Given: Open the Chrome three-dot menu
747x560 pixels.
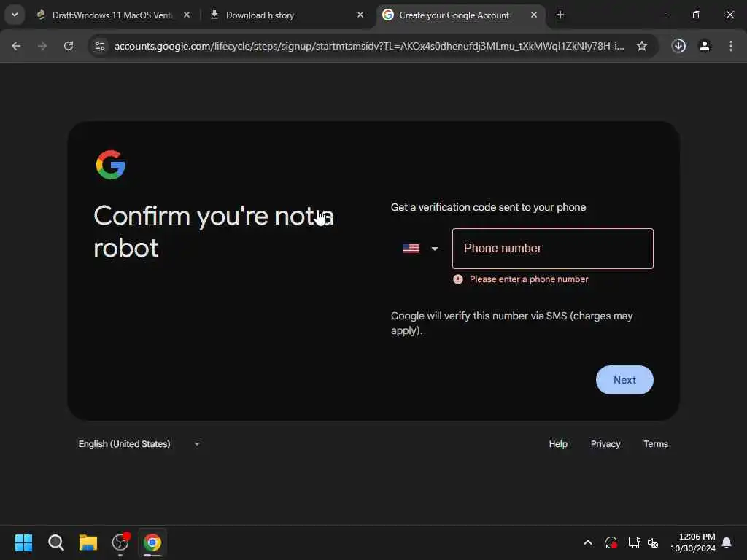Looking at the screenshot, I should 730,46.
